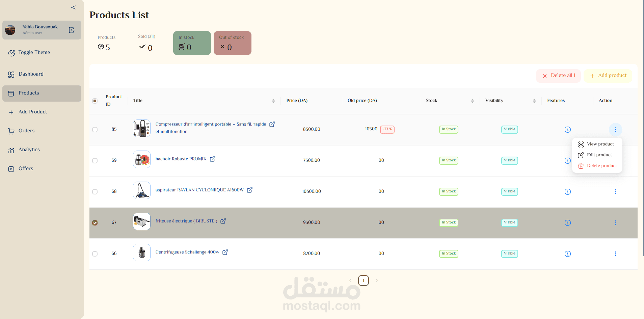The width and height of the screenshot is (644, 319).
Task: Choose View product from the action menu
Action: (x=597, y=144)
